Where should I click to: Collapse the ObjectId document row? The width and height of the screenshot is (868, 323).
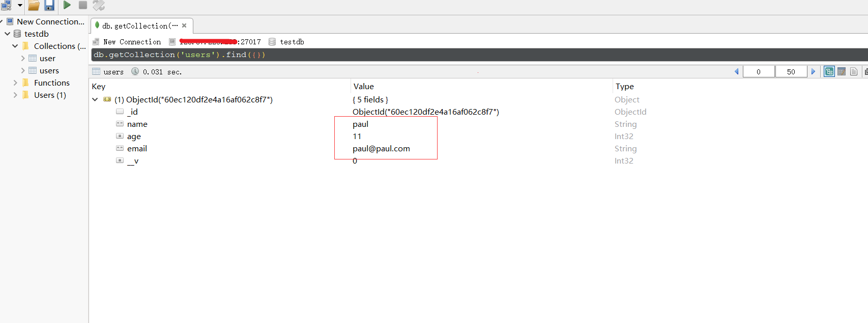click(x=95, y=99)
